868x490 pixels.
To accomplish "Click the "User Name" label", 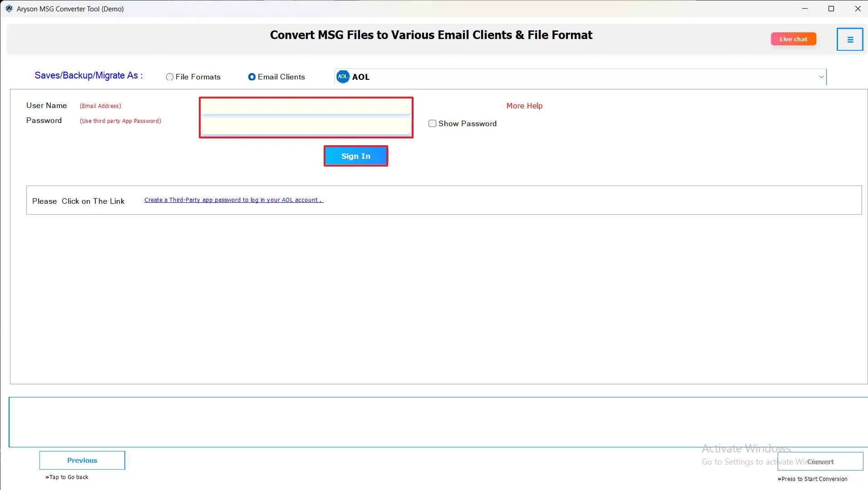I will pos(47,106).
